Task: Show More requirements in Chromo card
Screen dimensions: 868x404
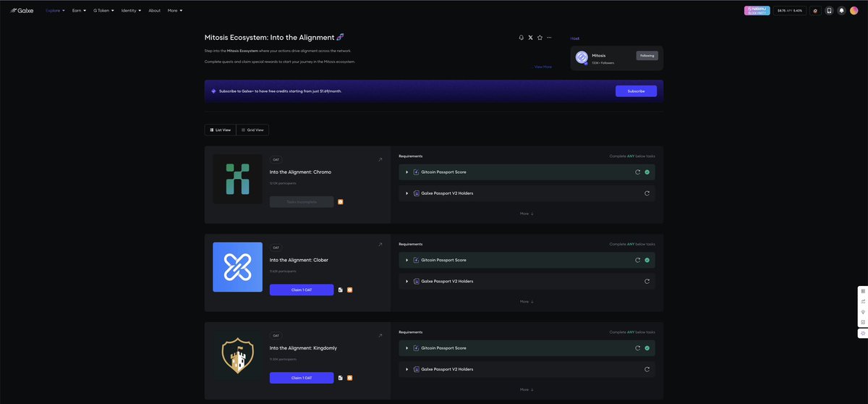Action: [x=527, y=214]
